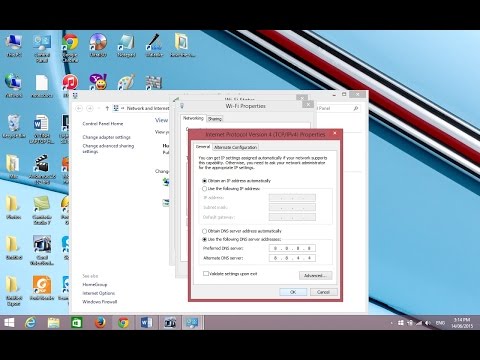480x360 pixels.
Task: Open the disc-shaped desktop shortcut
Action: [98, 46]
